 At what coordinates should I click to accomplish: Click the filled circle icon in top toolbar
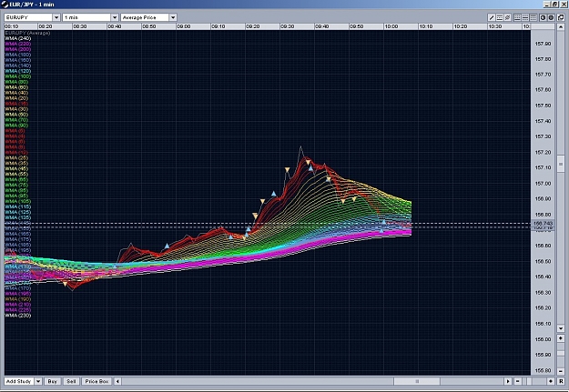click(x=551, y=17)
